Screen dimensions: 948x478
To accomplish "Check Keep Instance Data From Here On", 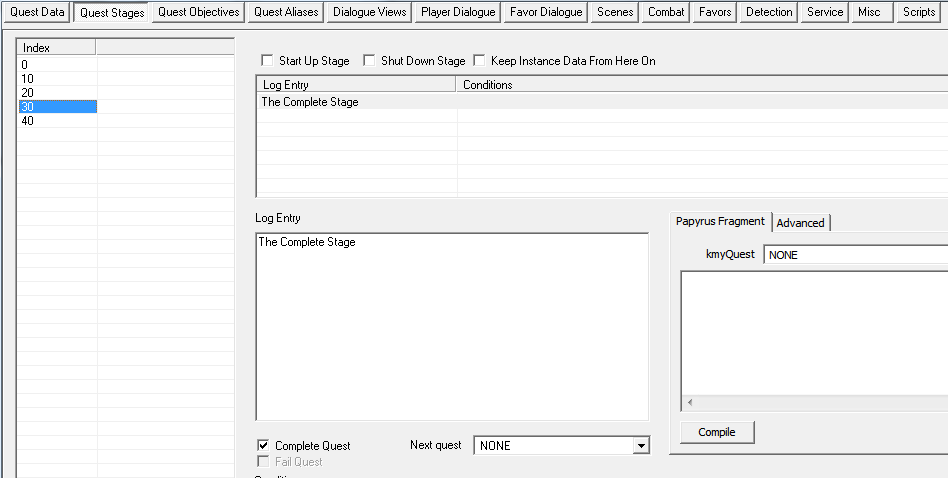I will 479,61.
